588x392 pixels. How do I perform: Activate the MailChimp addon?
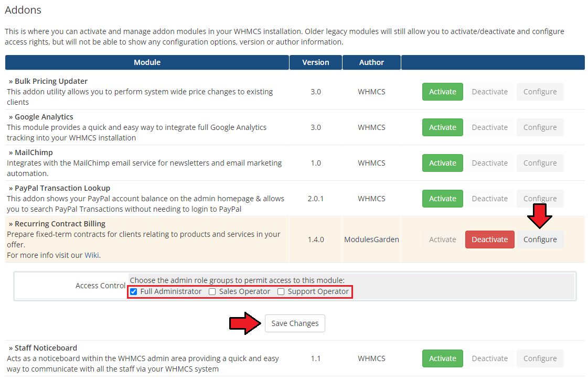click(x=443, y=163)
